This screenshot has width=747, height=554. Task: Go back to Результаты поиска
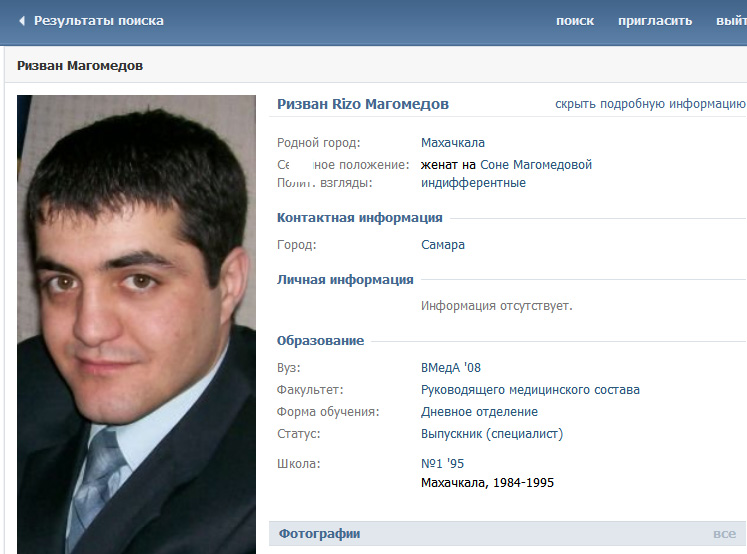point(99,21)
